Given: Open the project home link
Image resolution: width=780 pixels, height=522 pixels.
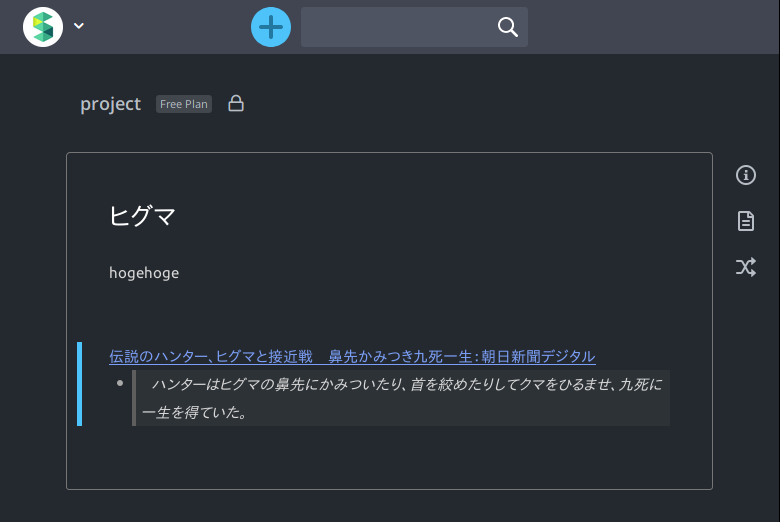Looking at the screenshot, I should pyautogui.click(x=110, y=104).
